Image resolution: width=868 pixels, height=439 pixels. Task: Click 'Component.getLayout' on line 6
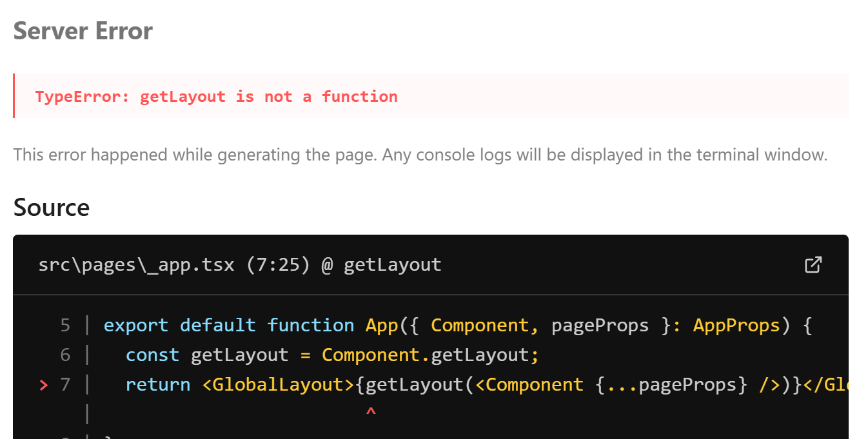(430, 355)
